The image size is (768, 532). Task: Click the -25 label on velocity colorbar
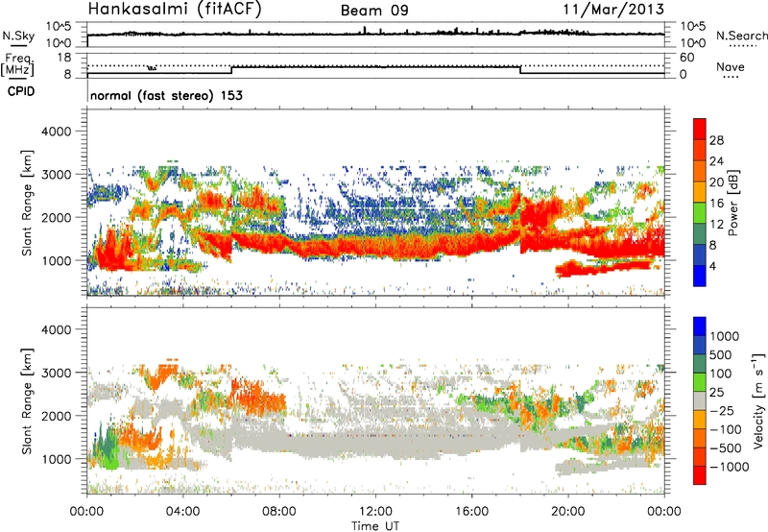723,411
